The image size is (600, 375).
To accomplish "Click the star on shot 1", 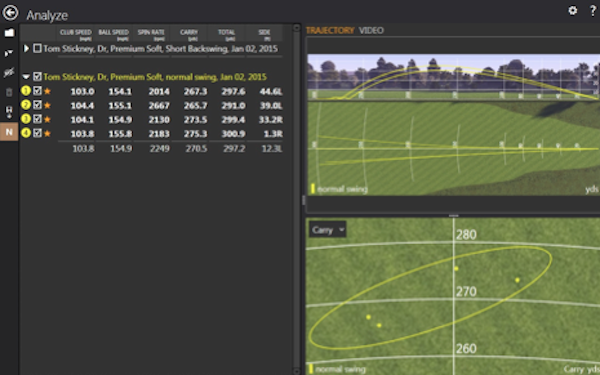I will pyautogui.click(x=47, y=91).
